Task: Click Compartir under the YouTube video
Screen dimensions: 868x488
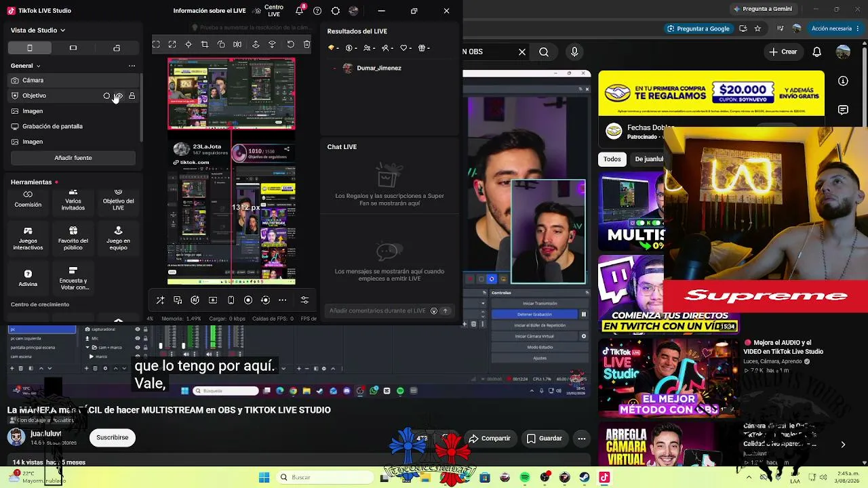Action: [490, 439]
